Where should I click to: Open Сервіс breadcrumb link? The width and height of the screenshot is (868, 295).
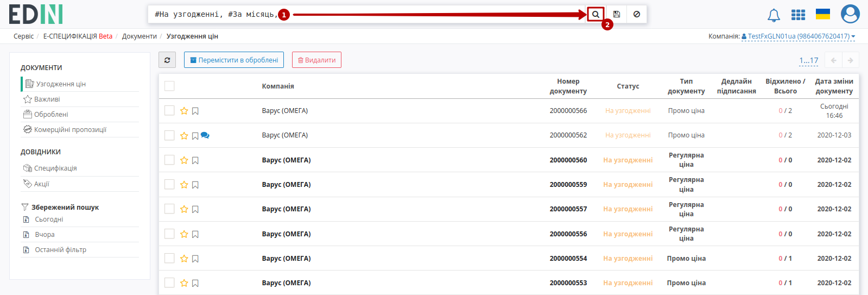click(23, 36)
